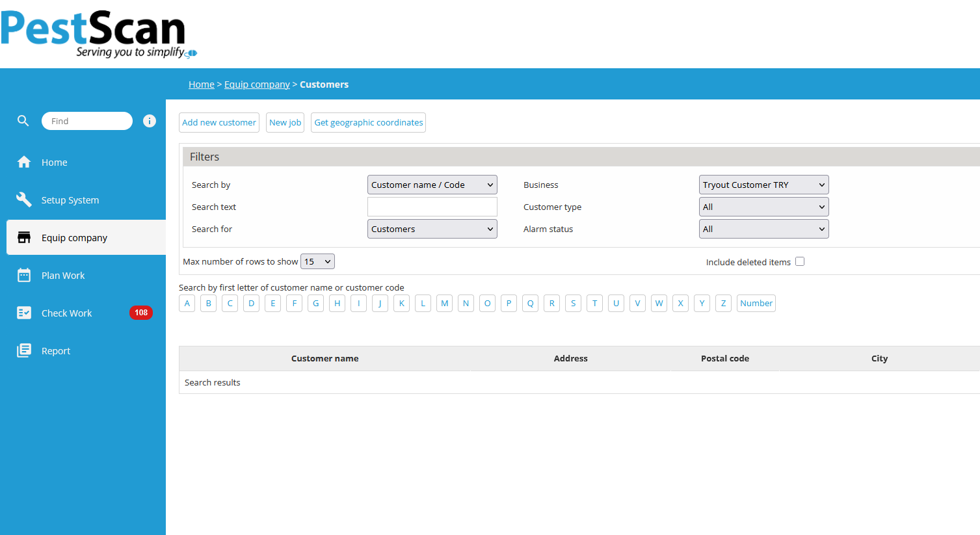Sort by Customer name column header
This screenshot has height=535, width=980.
coord(325,358)
